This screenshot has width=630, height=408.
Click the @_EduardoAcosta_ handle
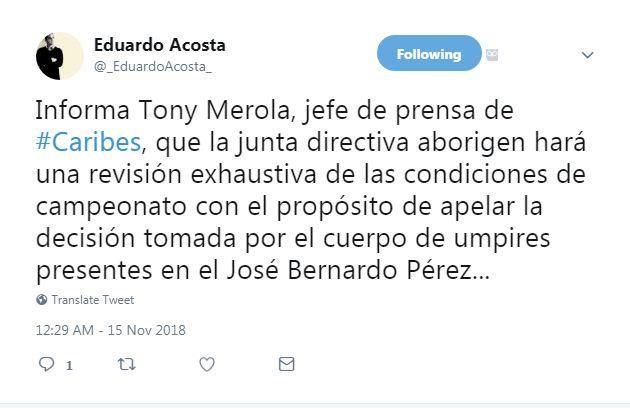tap(153, 66)
